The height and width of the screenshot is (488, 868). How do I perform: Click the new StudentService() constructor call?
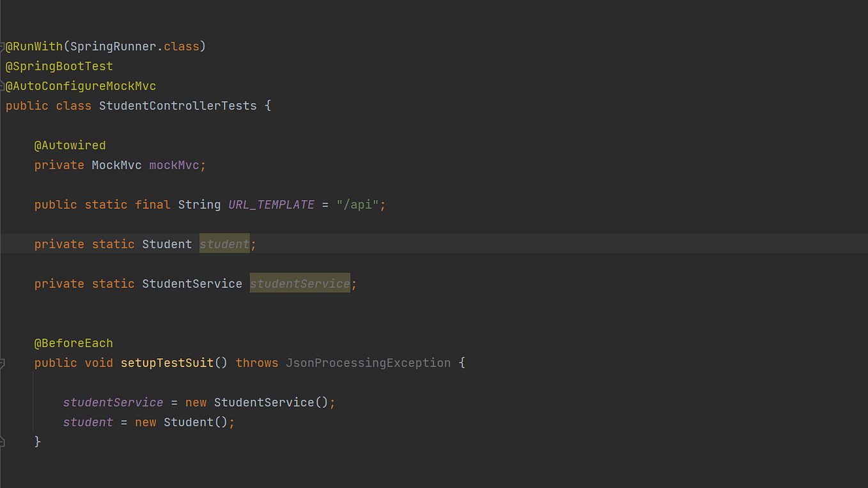pos(268,402)
